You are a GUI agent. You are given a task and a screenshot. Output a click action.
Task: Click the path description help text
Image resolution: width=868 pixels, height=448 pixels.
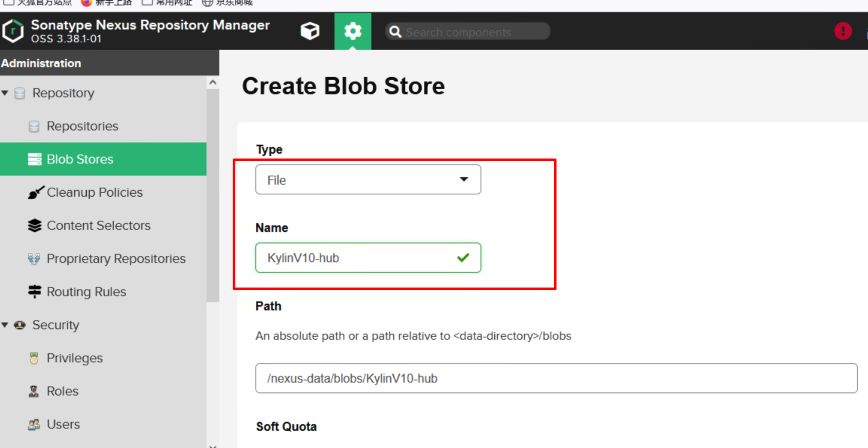(413, 336)
